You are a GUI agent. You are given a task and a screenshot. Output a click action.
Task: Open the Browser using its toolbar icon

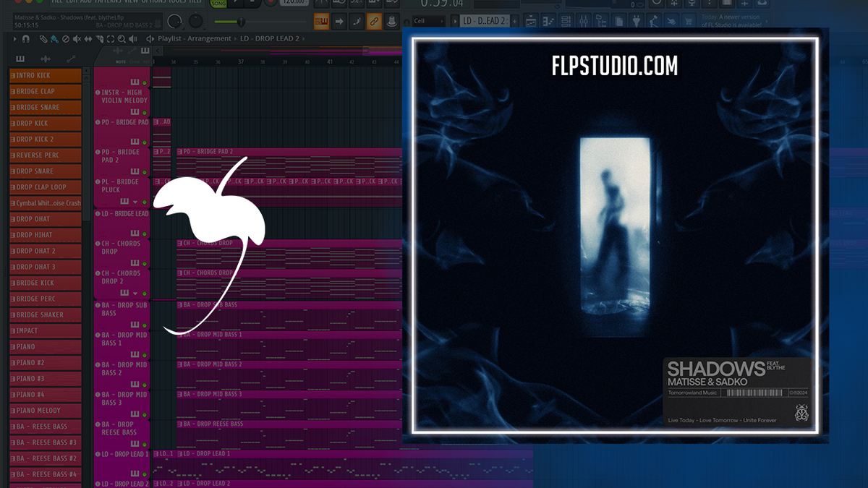601,20
